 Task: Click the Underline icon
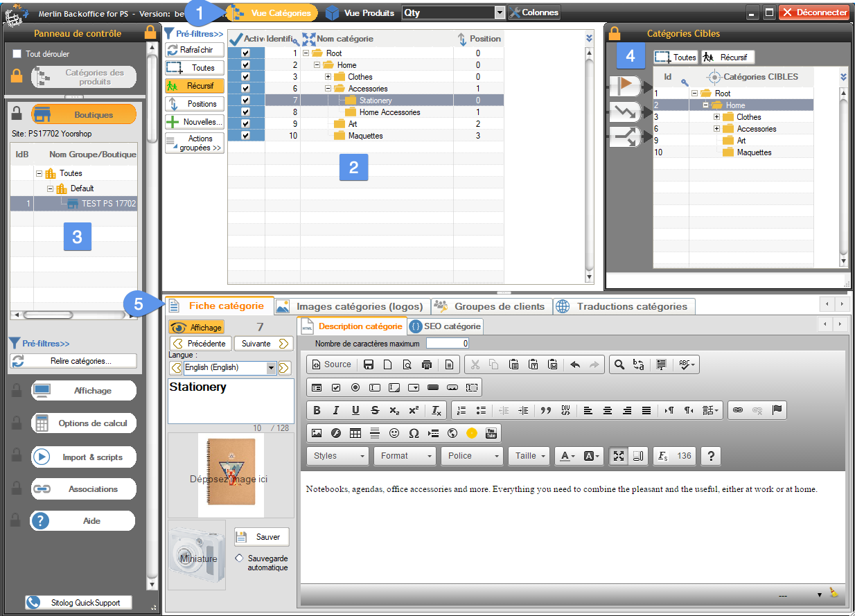(355, 410)
